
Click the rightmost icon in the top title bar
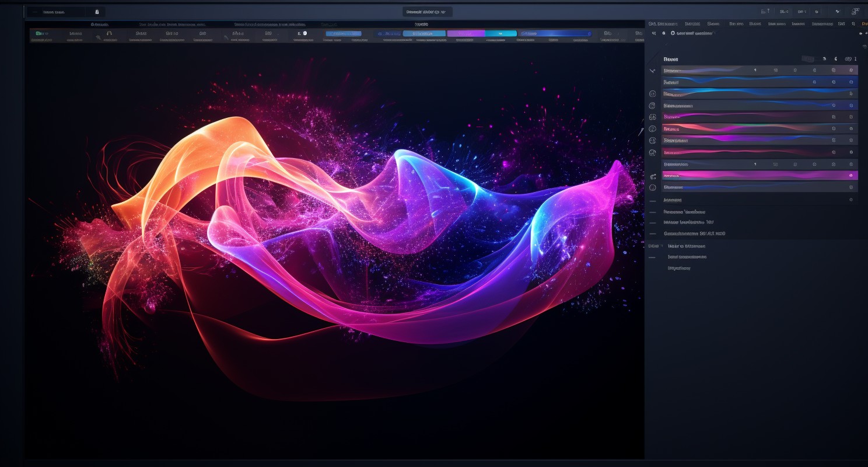pos(856,11)
